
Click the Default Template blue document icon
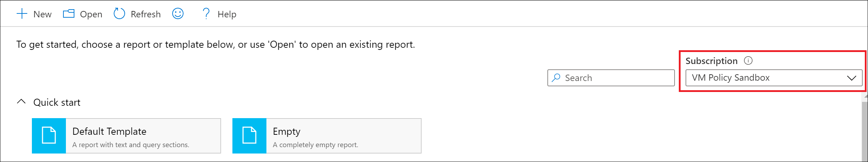coord(49,135)
